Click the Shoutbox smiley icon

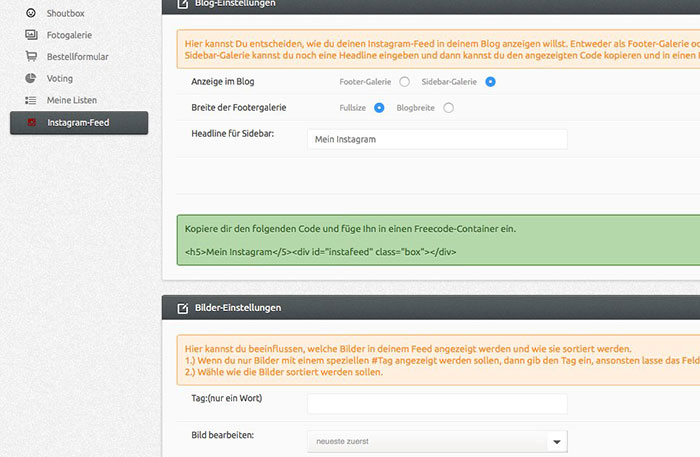[31, 13]
